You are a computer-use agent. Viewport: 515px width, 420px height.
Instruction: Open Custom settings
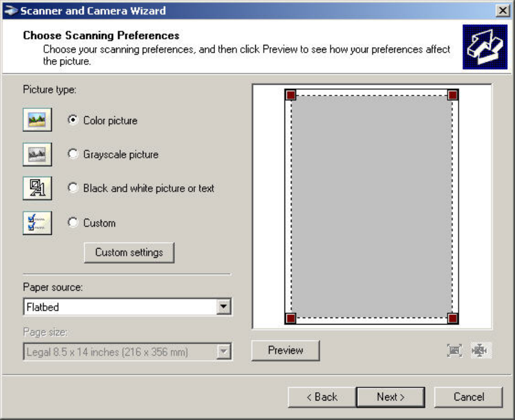[129, 253]
